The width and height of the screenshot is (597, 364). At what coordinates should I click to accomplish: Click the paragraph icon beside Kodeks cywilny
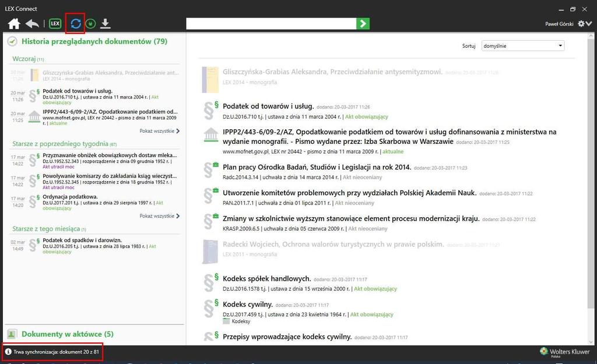point(210,309)
